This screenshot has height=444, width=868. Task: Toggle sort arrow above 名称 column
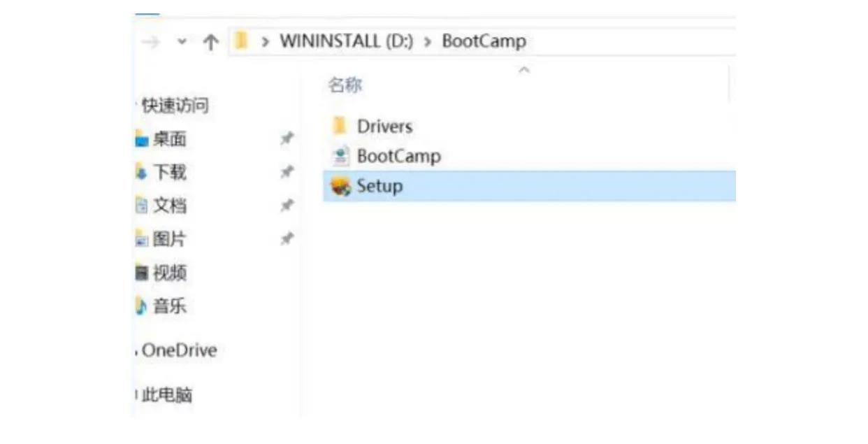pyautogui.click(x=524, y=70)
